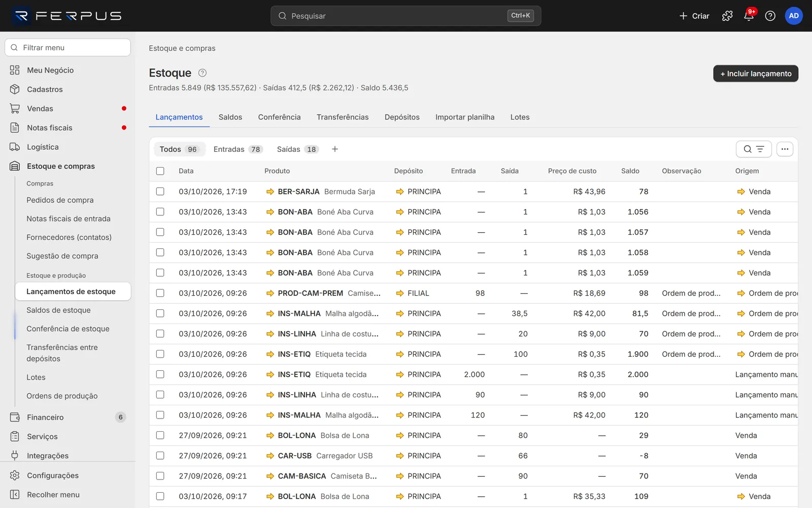
Task: Click Incluir lançamento button
Action: coord(756,74)
